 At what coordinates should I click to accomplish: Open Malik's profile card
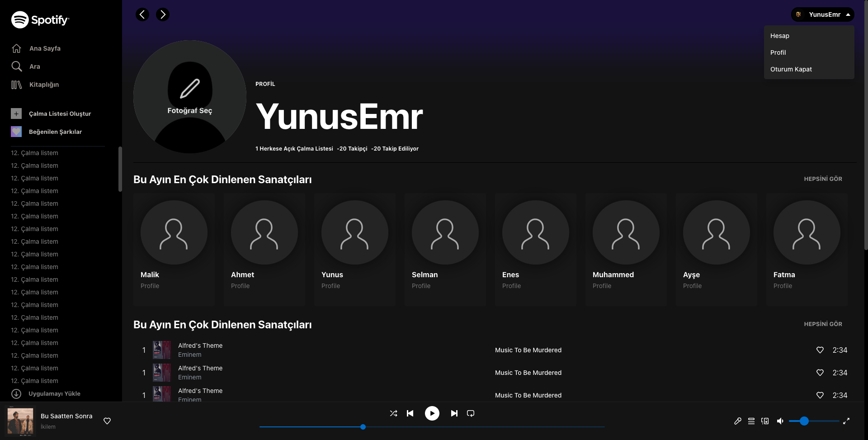[x=174, y=250]
